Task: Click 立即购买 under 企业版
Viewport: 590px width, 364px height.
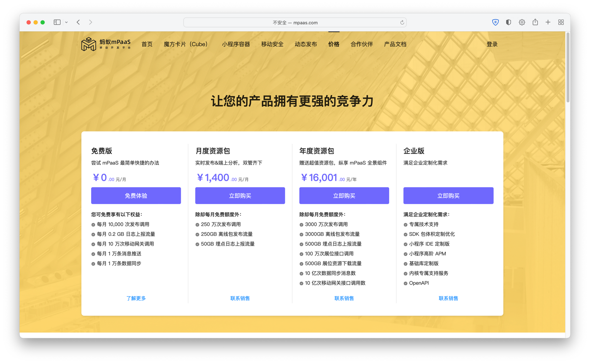Action: click(448, 196)
